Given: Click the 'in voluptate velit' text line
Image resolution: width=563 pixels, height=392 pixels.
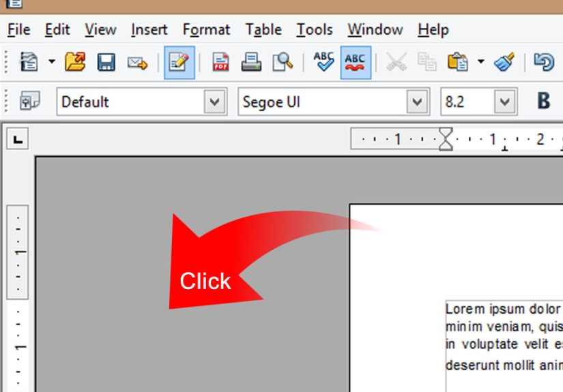Looking at the screenshot, I should coord(504,344).
